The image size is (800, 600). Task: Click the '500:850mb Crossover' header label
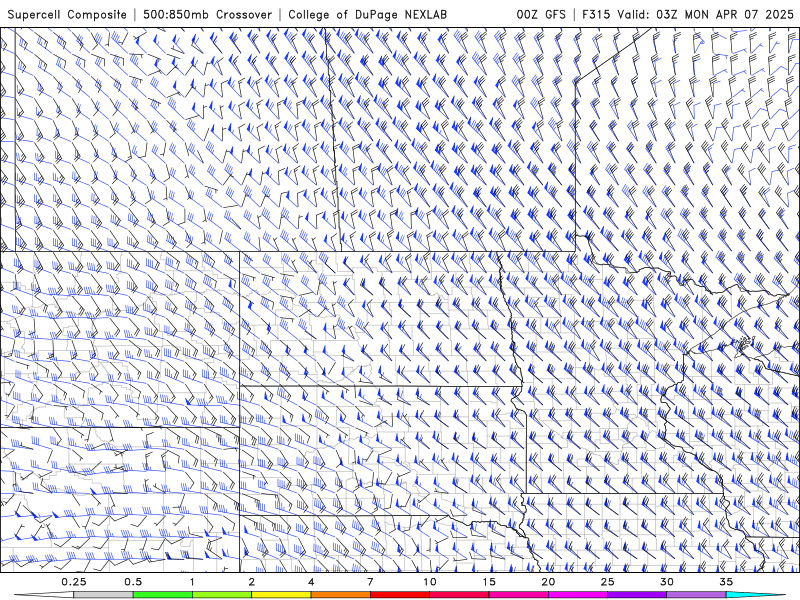[208, 15]
